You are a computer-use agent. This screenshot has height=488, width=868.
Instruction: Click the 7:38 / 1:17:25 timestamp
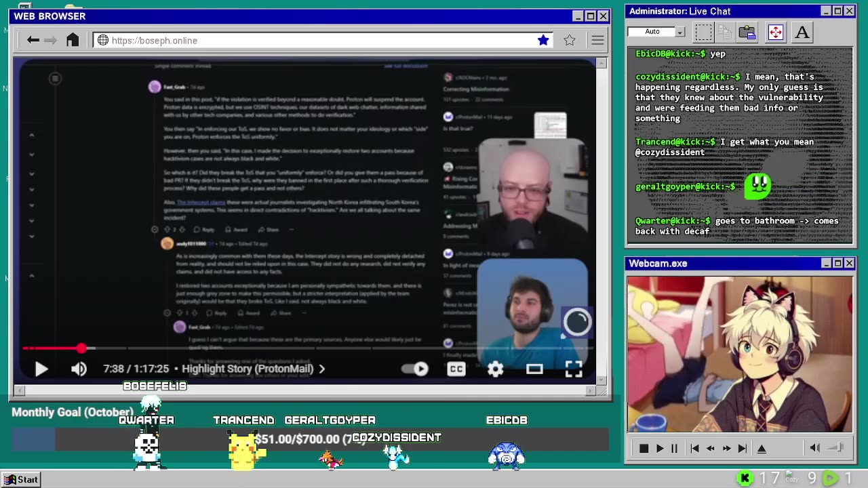tap(136, 369)
